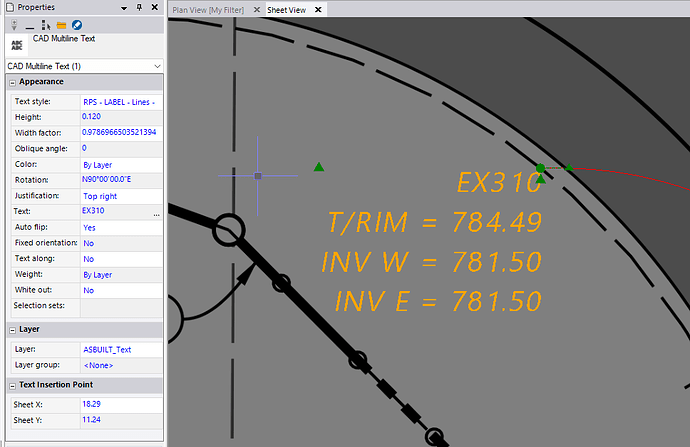This screenshot has width=690, height=447.
Task: Click the collapse dash icon in Properties toolbar
Action: pyautogui.click(x=29, y=28)
